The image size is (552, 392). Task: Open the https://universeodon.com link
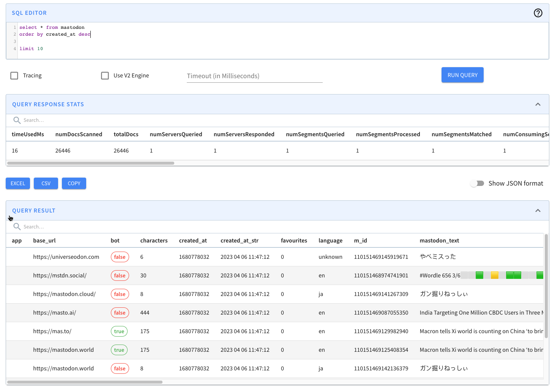(x=66, y=257)
